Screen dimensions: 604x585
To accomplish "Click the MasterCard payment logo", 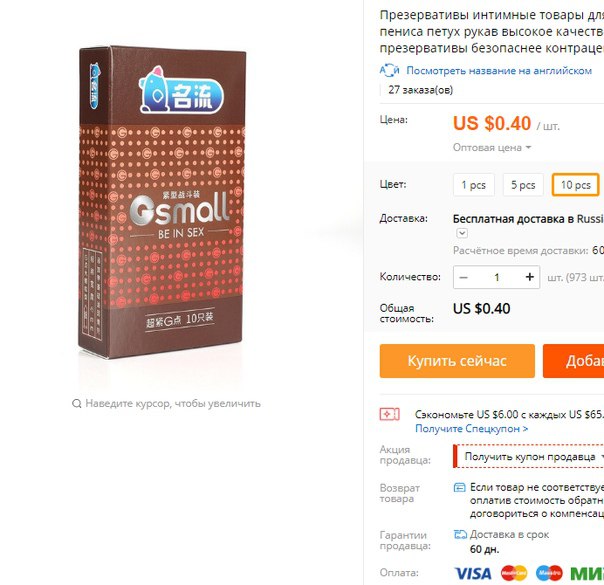I will pyautogui.click(x=514, y=573).
